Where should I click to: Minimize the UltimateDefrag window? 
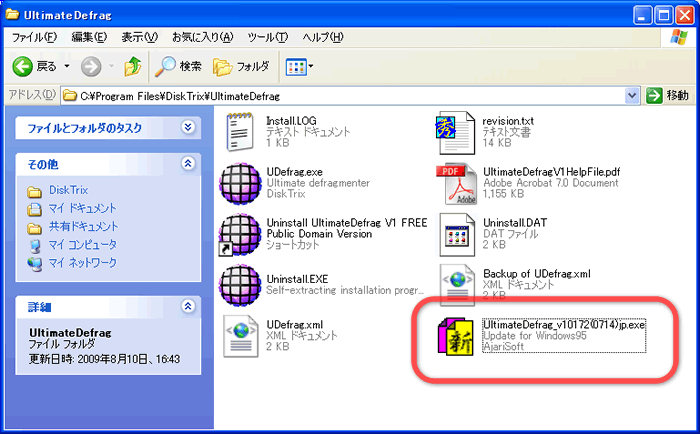tap(642, 16)
